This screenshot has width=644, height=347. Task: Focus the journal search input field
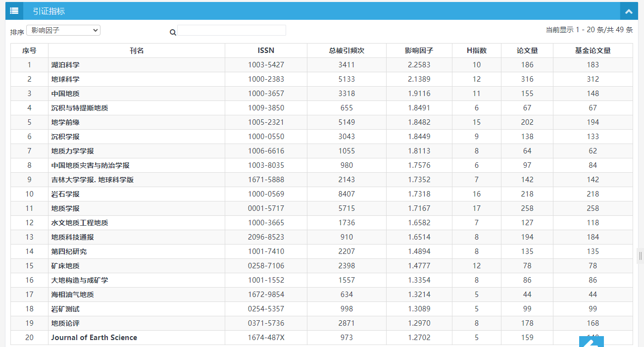click(232, 31)
